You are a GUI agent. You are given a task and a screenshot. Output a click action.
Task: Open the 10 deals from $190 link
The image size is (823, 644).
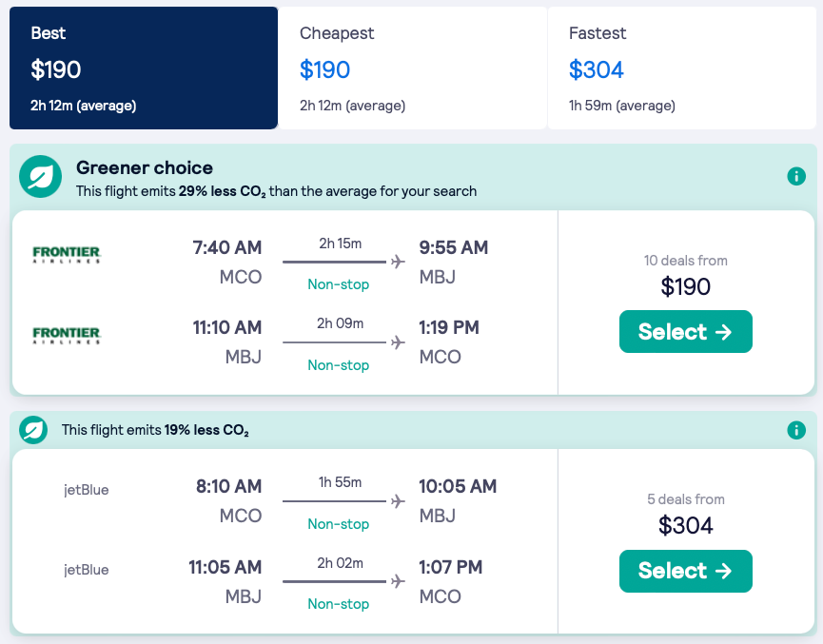click(x=686, y=274)
